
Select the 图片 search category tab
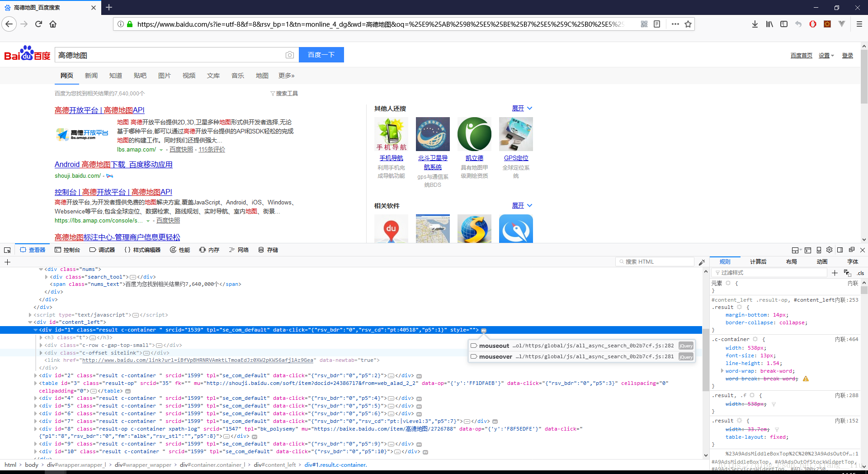click(164, 76)
